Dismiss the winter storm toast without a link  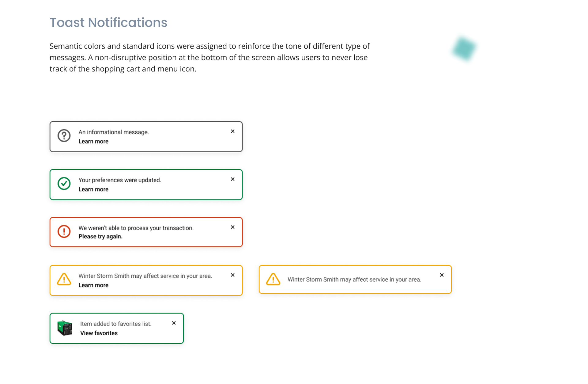(x=442, y=275)
